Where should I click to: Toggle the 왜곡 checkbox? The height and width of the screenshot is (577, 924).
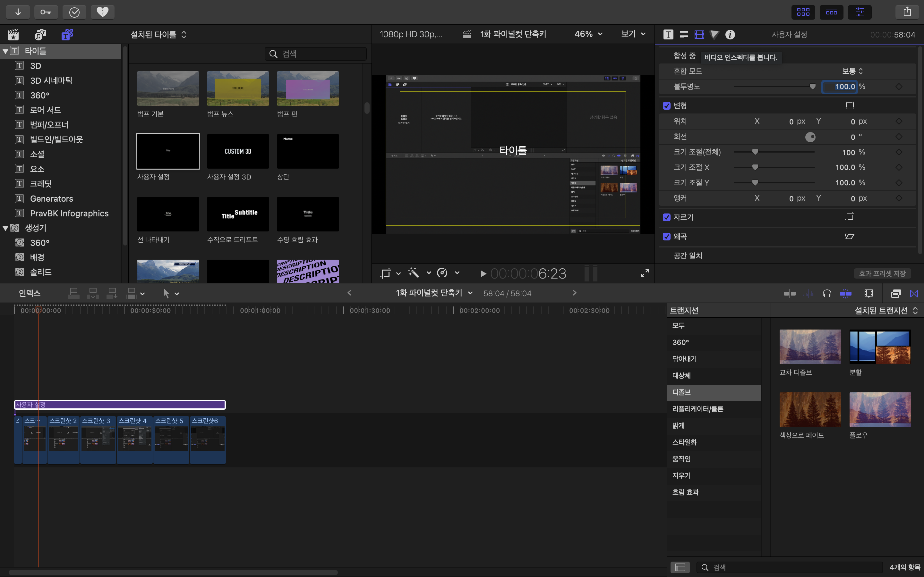click(x=667, y=237)
